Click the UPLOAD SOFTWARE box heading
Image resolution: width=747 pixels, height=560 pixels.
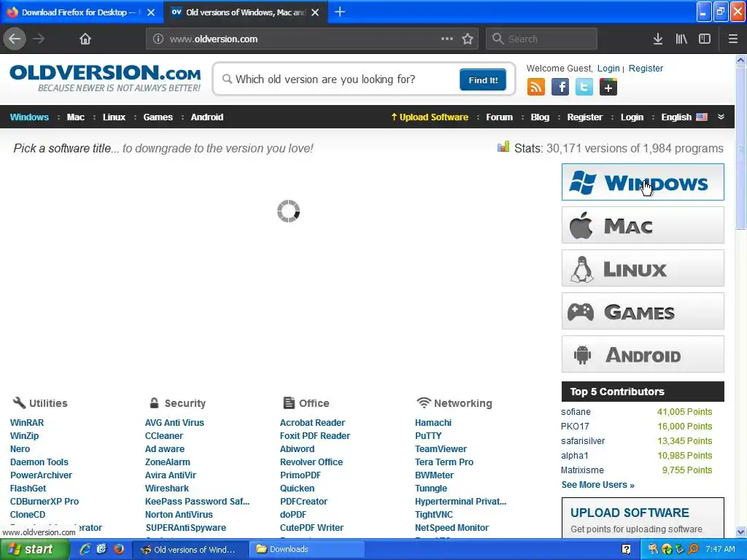click(630, 513)
